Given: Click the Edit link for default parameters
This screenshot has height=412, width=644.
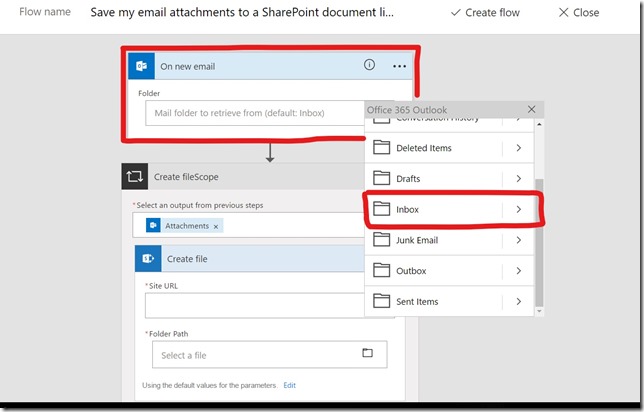Looking at the screenshot, I should pyautogui.click(x=290, y=385).
